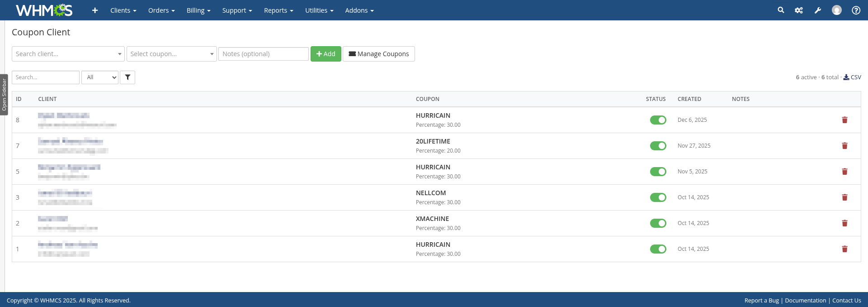
Task: Open the automation settings gears icon
Action: pos(799,10)
